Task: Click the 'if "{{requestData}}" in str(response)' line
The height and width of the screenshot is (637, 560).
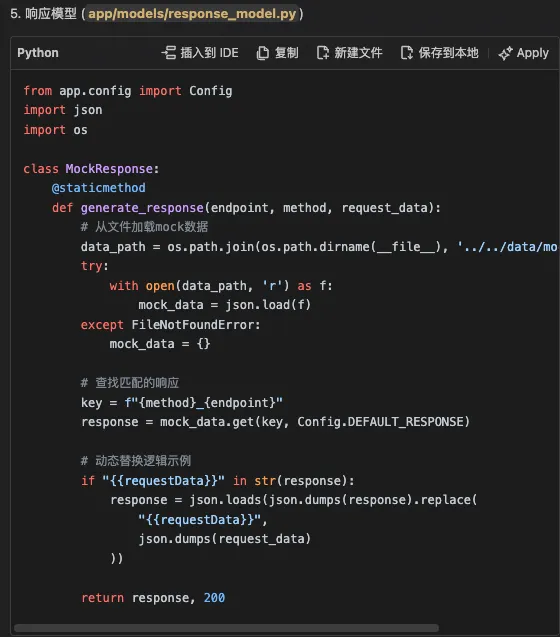Action: (x=217, y=481)
